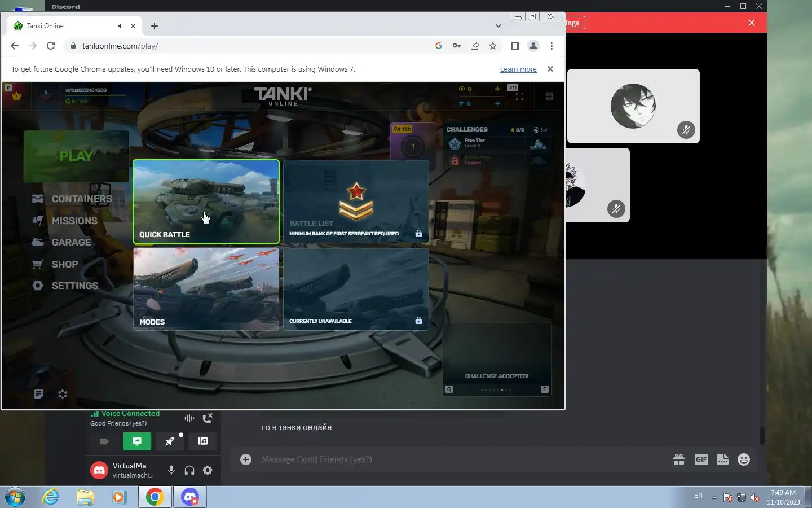The height and width of the screenshot is (508, 812).
Task: Open Chrome profile avatar
Action: (x=533, y=46)
